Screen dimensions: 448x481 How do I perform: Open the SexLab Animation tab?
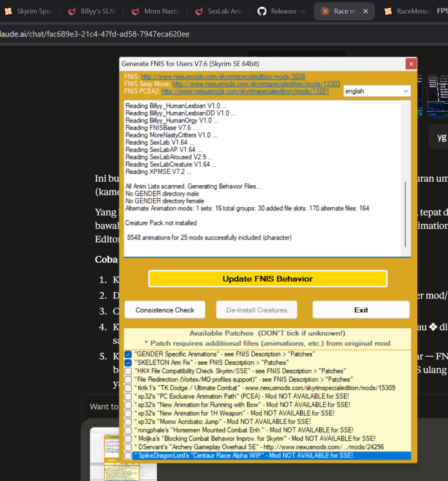click(220, 11)
